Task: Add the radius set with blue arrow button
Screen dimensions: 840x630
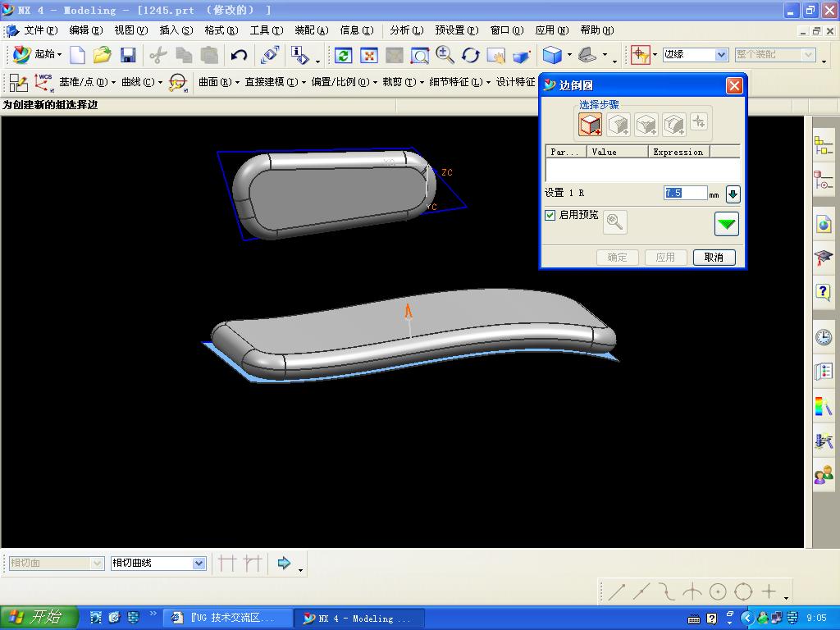Action: (733, 194)
